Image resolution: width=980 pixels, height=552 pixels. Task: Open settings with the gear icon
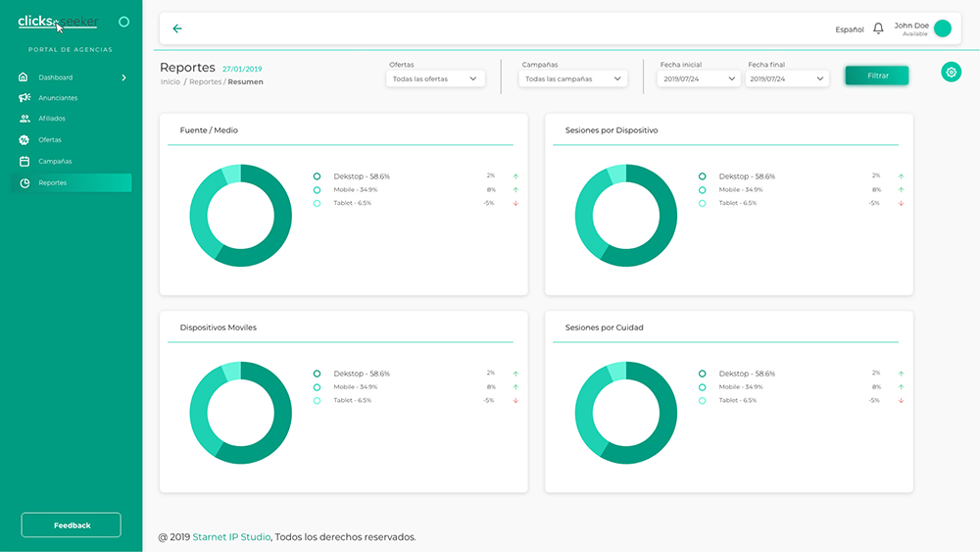[x=951, y=72]
